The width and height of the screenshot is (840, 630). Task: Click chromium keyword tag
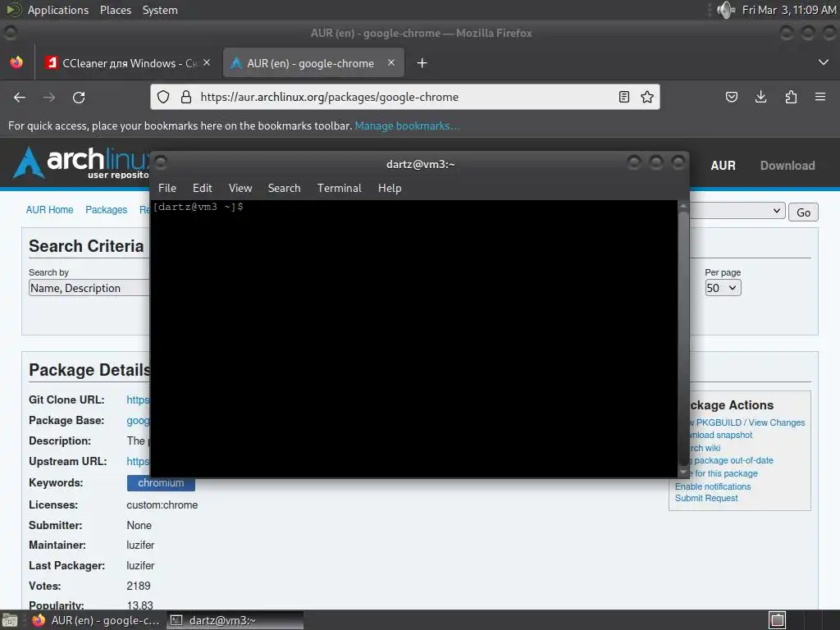pos(161,482)
